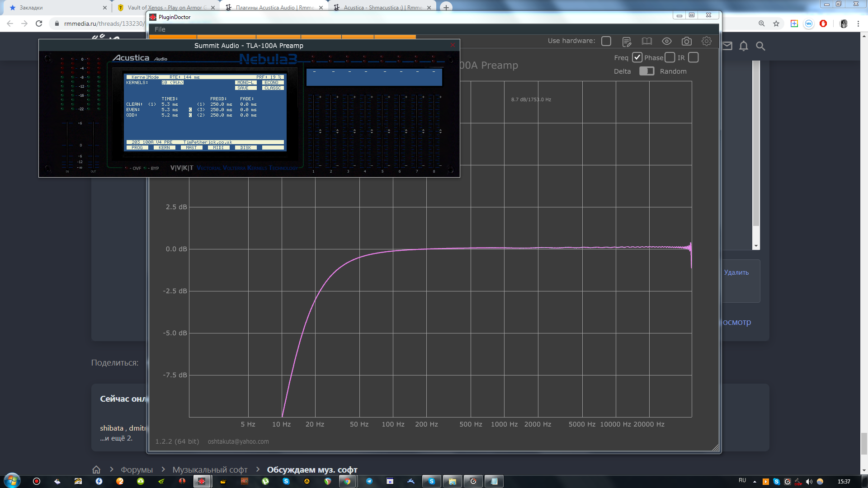The image size is (868, 488).
Task: Switch to Плагины Acustica Audio tab
Action: click(x=274, y=7)
